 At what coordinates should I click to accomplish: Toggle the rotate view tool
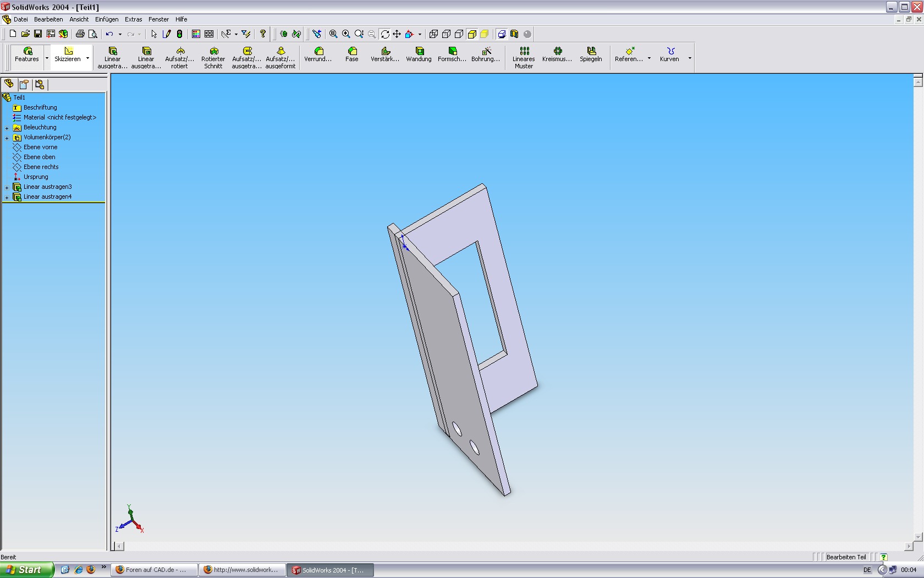pyautogui.click(x=385, y=34)
